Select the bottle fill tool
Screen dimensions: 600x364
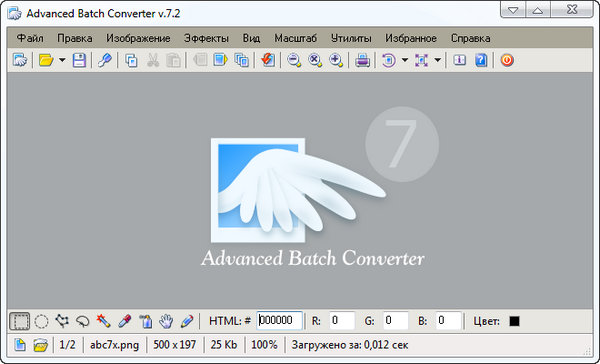tap(145, 321)
